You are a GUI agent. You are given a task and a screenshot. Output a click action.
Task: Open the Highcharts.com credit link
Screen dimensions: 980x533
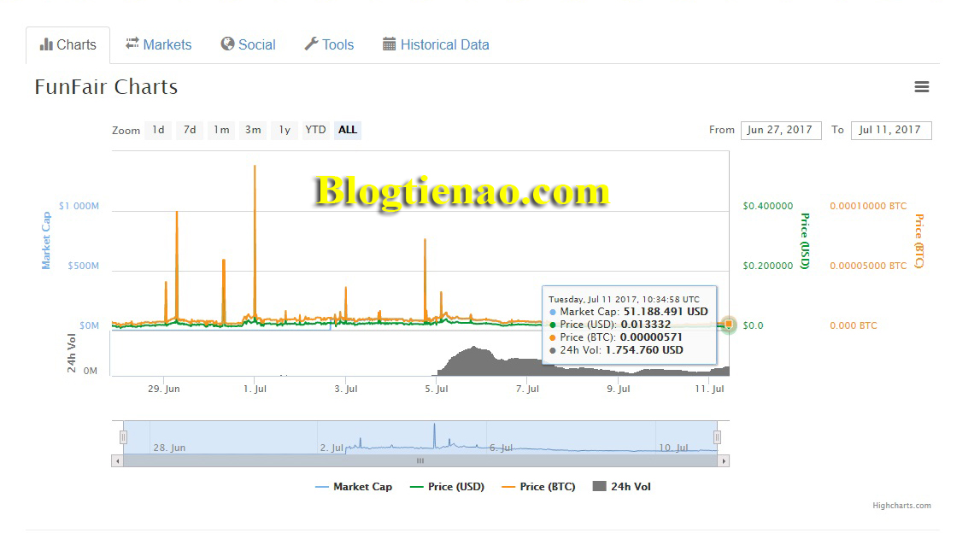pyautogui.click(x=901, y=506)
